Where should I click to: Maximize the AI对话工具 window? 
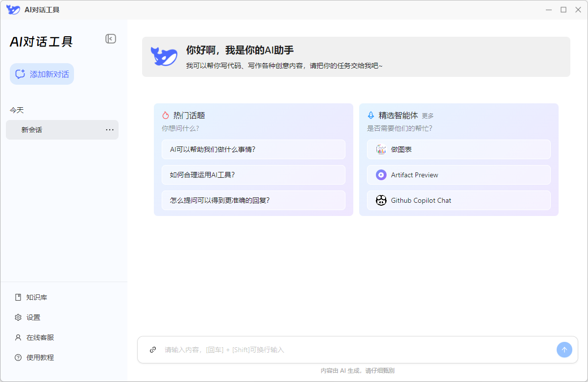point(563,10)
